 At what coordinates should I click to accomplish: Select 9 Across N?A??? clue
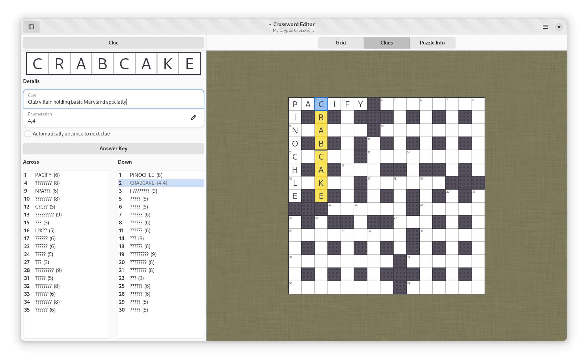[47, 191]
